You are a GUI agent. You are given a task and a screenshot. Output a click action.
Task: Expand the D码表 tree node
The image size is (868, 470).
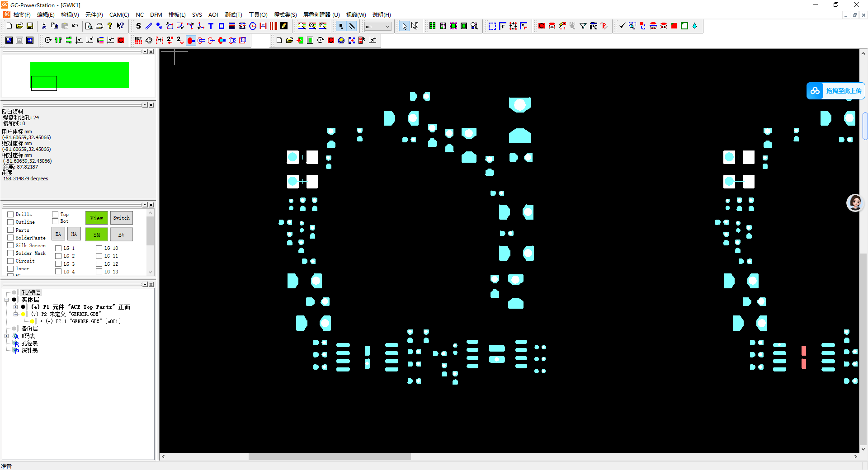[x=7, y=336]
